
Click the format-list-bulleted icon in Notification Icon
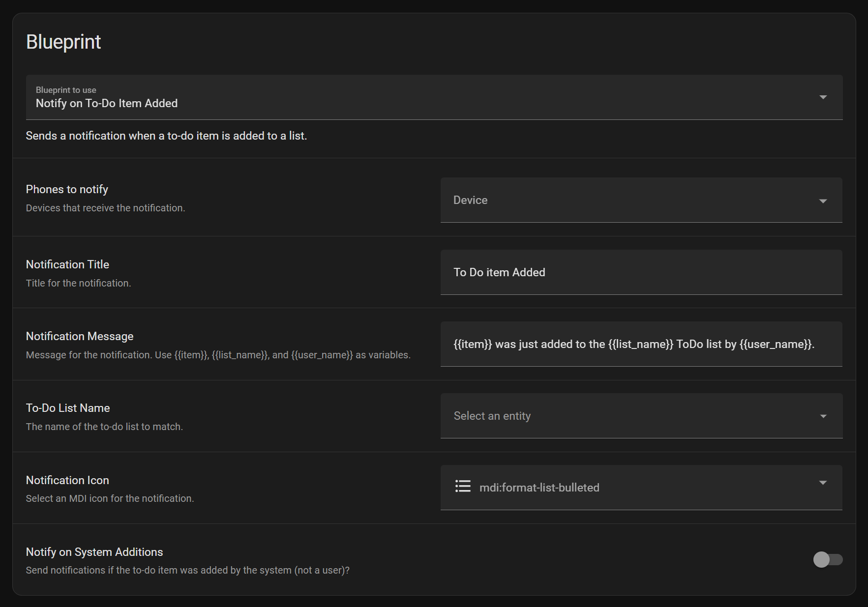463,487
